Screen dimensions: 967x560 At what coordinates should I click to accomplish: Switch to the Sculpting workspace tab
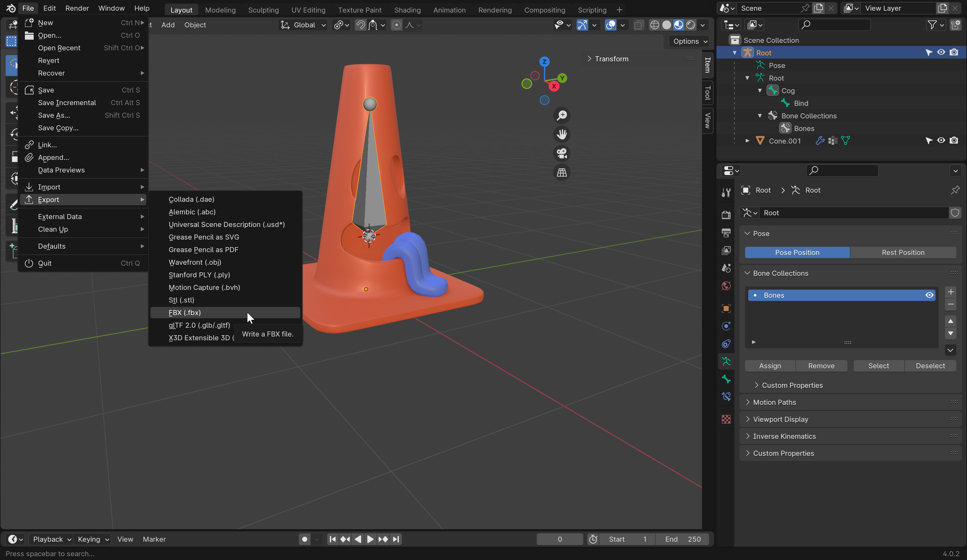263,10
